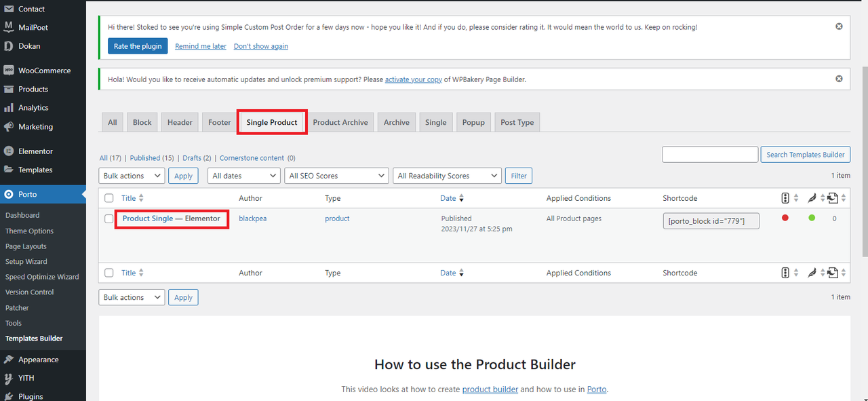Click Remind me later link
This screenshot has height=401, width=868.
tap(201, 46)
